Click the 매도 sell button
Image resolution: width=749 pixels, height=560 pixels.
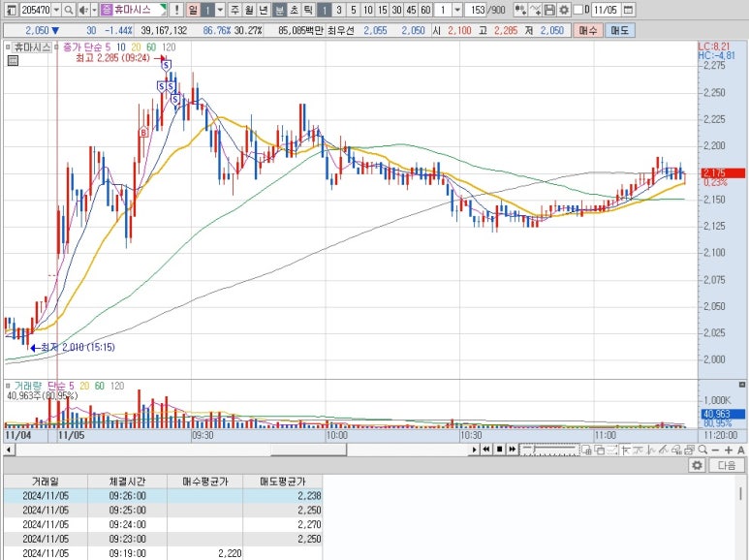[x=619, y=30]
